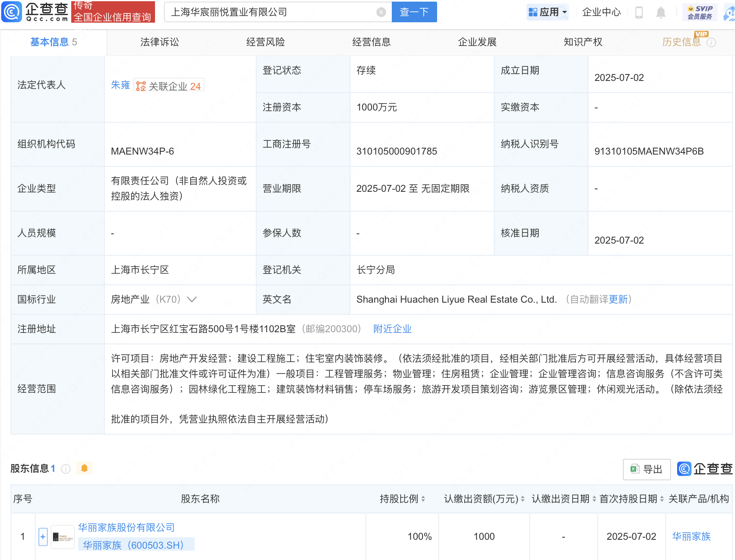Sort by 首次持股日期 column
Screen dimensions: 735x560
click(x=662, y=499)
